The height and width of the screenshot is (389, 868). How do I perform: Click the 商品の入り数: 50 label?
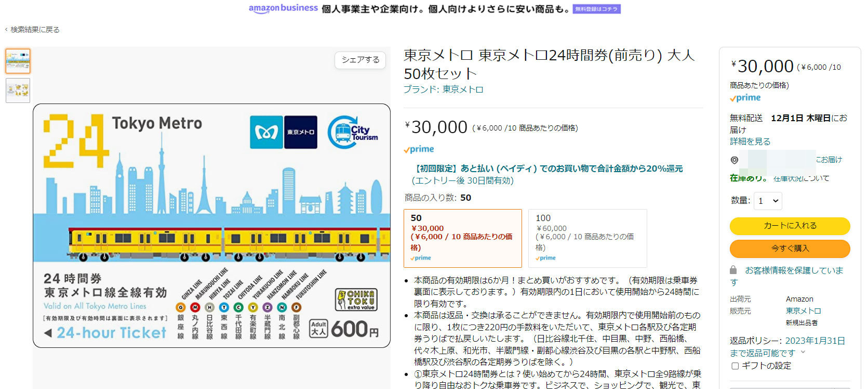[438, 198]
